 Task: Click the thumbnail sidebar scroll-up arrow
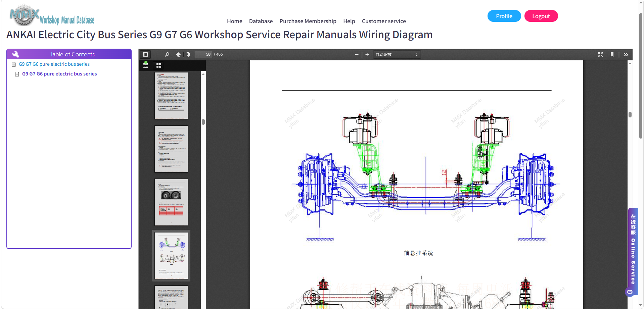[x=203, y=74]
